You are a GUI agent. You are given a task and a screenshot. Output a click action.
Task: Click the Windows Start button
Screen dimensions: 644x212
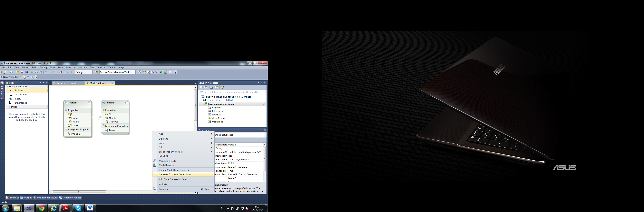pos(5,208)
